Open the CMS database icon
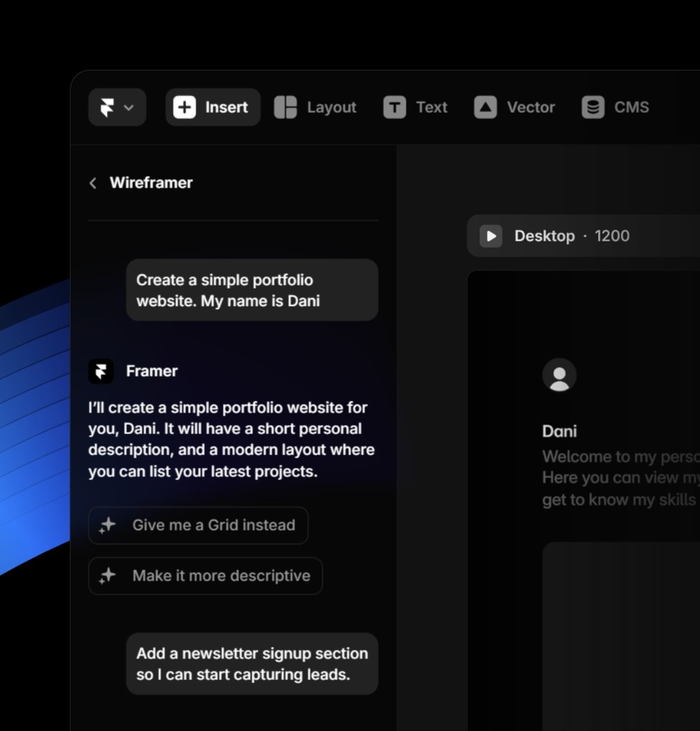700x731 pixels. [592, 107]
